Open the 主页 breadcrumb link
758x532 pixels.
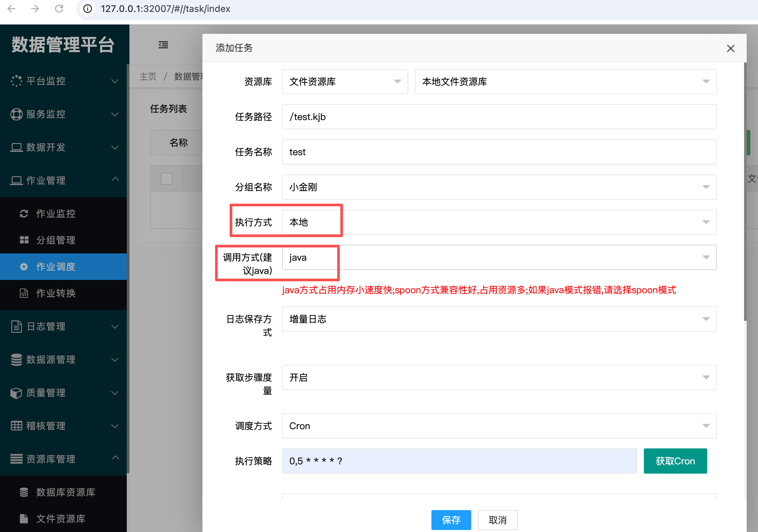[x=148, y=77]
